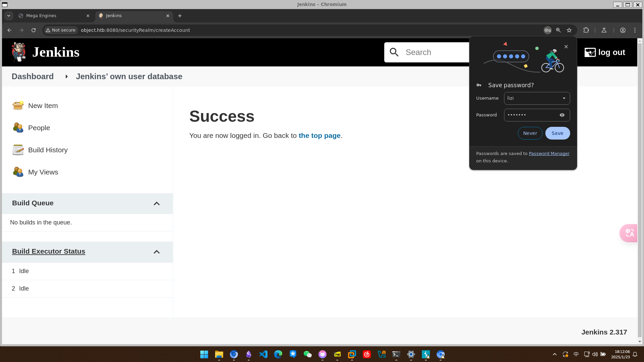
Task: Click the My Views icon
Action: (x=18, y=172)
